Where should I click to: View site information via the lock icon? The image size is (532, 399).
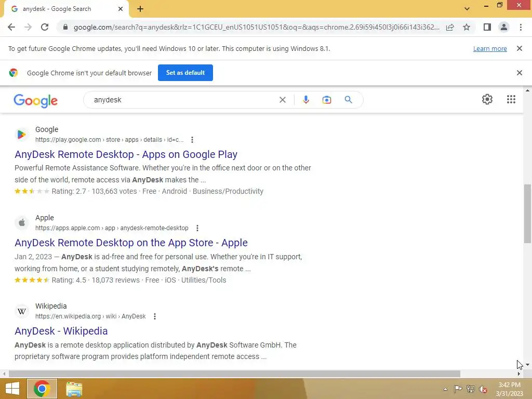point(65,27)
